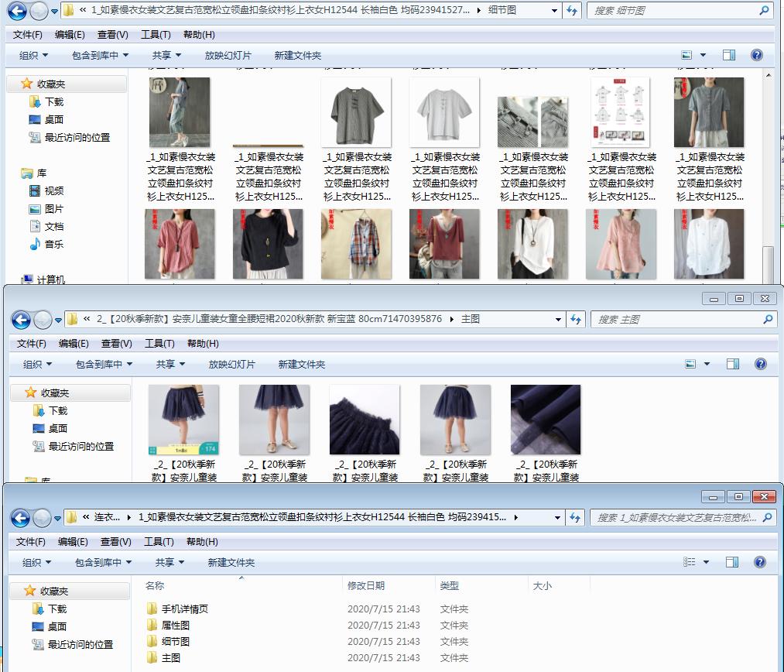Open the 组织 dropdown in the middle window
Viewport: 784px width, 672px height.
click(x=34, y=363)
